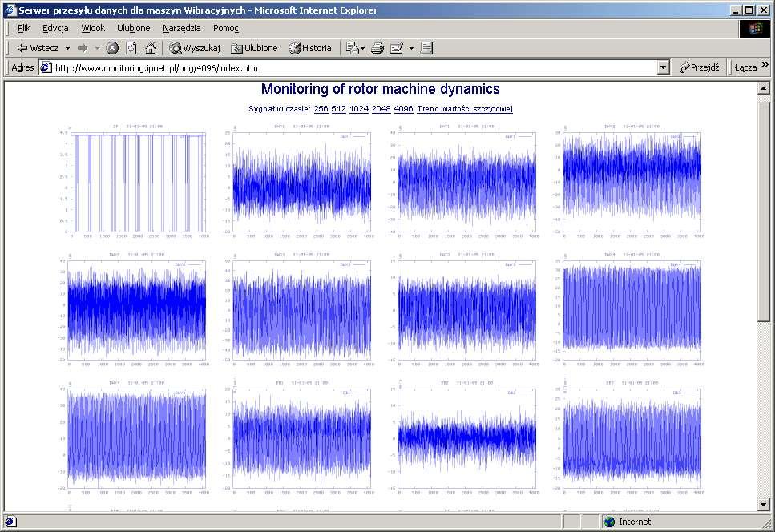Image resolution: width=775 pixels, height=532 pixels.
Task: Open the Edit icon dropdown arrow
Action: pyautogui.click(x=410, y=48)
